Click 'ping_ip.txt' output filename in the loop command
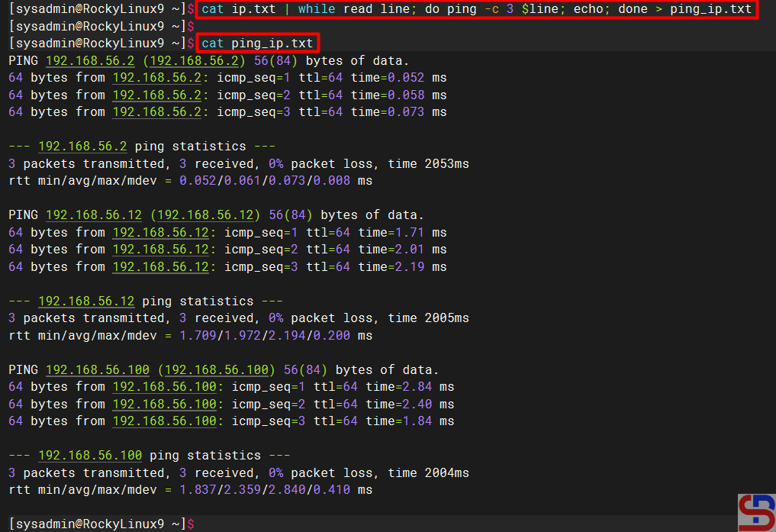 tap(711, 10)
